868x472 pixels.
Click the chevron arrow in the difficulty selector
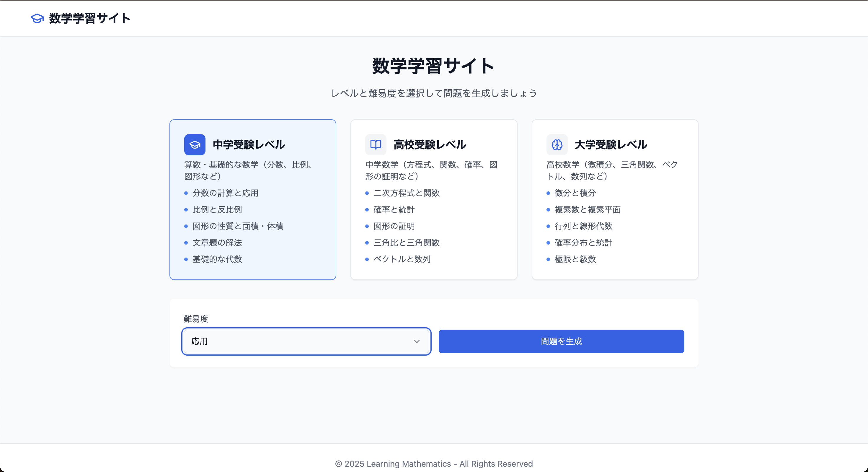(417, 341)
